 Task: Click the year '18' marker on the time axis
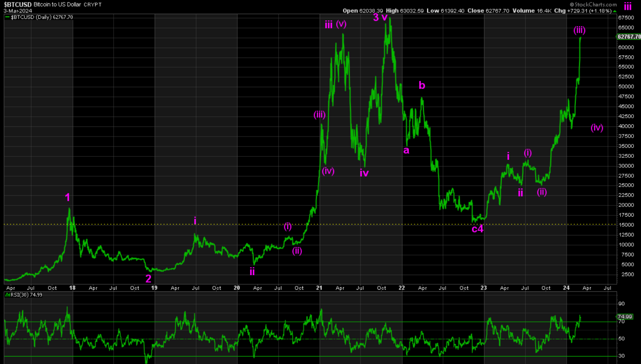pos(72,288)
